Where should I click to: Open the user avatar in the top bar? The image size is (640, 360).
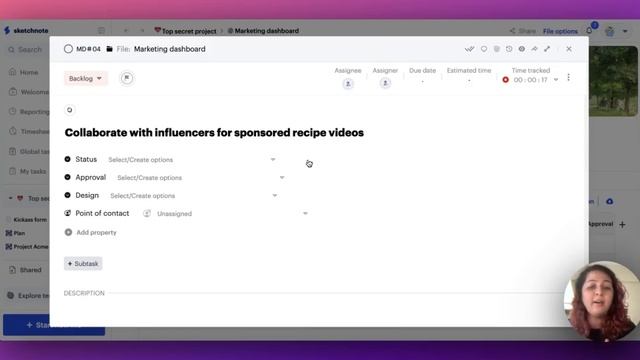click(610, 31)
